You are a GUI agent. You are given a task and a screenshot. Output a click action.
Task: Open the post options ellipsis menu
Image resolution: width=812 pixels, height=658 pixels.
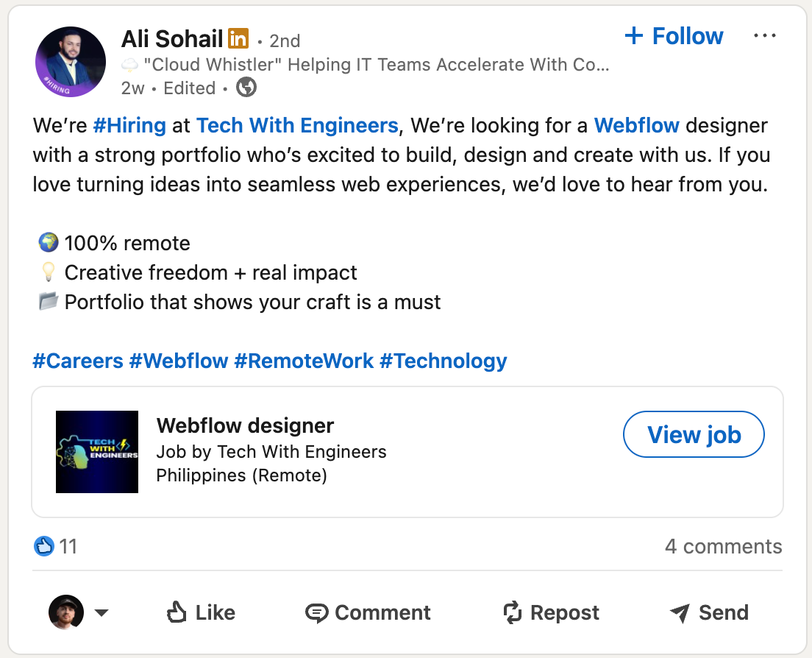pyautogui.click(x=765, y=35)
